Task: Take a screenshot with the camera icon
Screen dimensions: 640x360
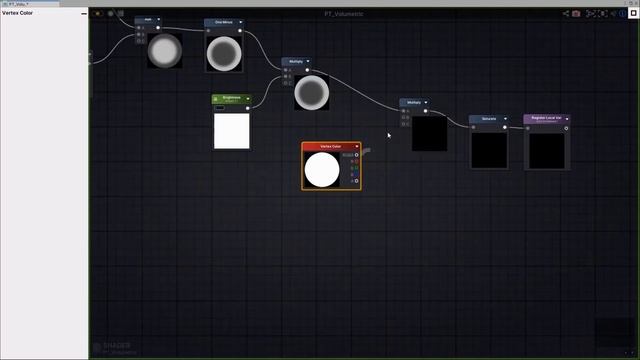Action: (x=576, y=13)
